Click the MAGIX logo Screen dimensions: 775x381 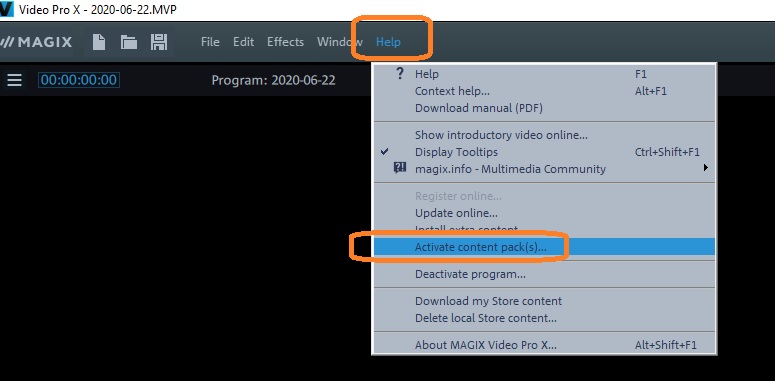(x=37, y=42)
